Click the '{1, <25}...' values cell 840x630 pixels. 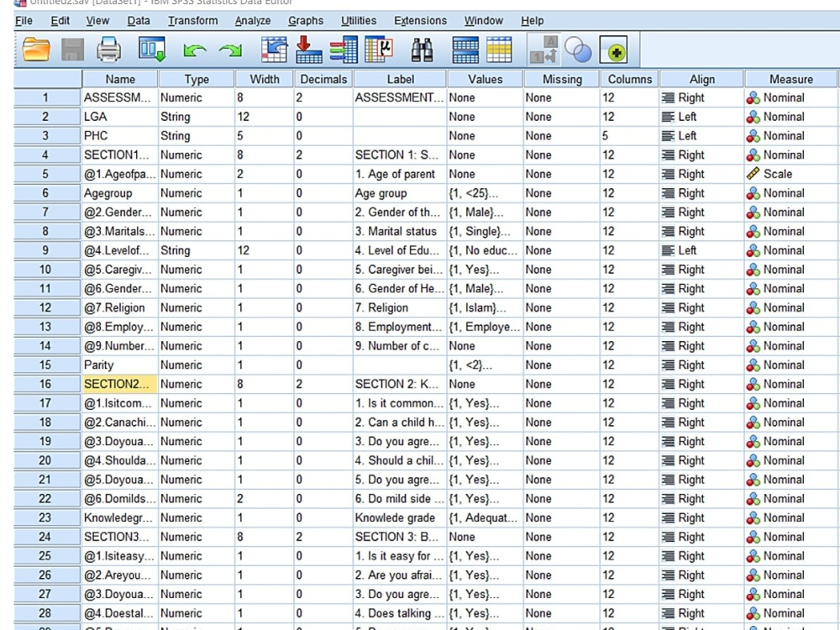(486, 193)
